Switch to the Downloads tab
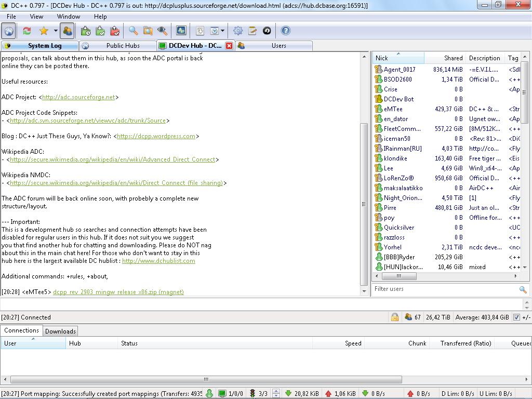The height and width of the screenshot is (399, 532). pos(60,331)
